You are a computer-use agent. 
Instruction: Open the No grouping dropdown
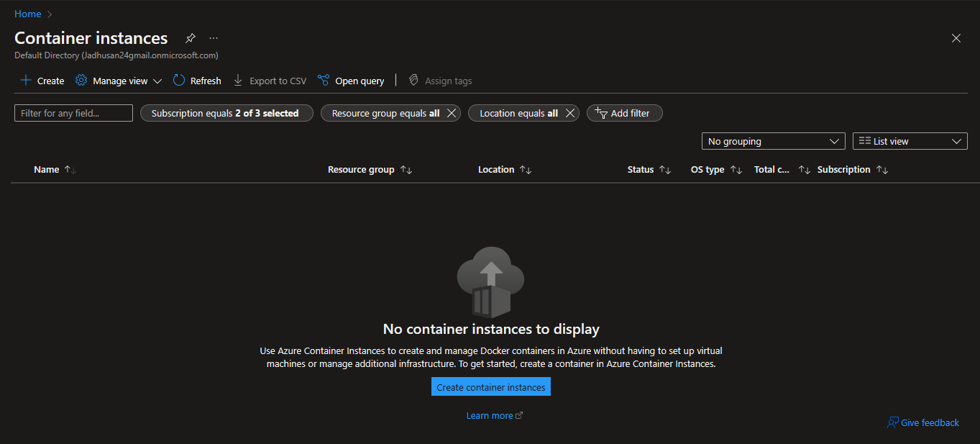coord(773,141)
